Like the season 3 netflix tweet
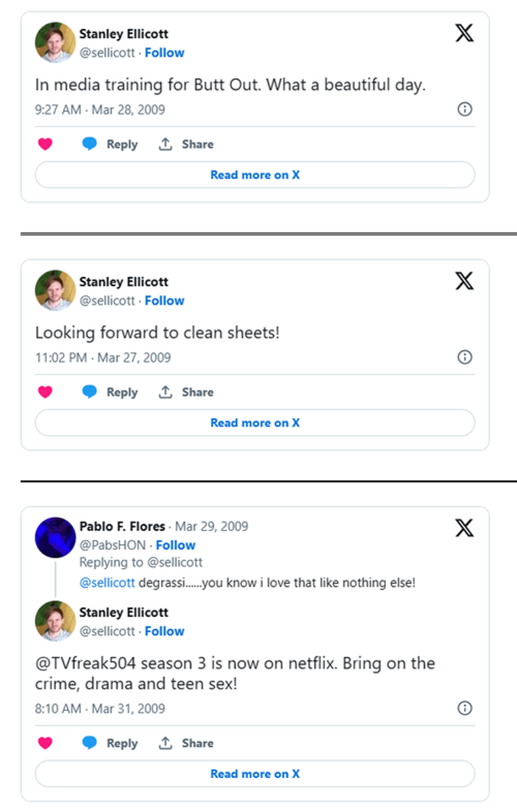The image size is (517, 812). pos(45,743)
